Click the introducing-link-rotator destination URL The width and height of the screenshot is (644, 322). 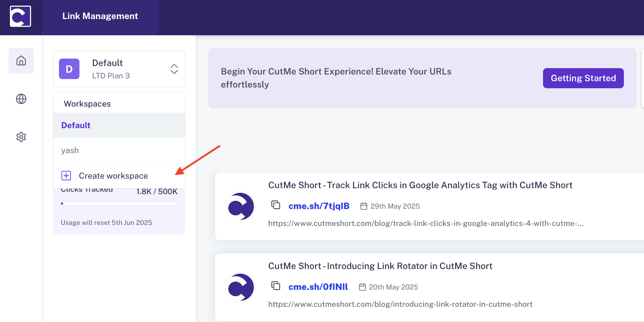coord(400,304)
